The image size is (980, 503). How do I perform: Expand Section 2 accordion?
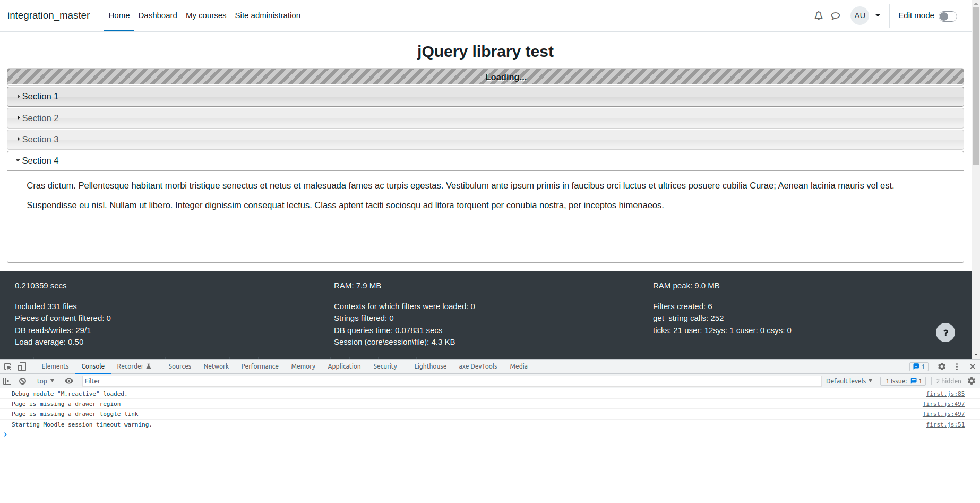point(485,118)
